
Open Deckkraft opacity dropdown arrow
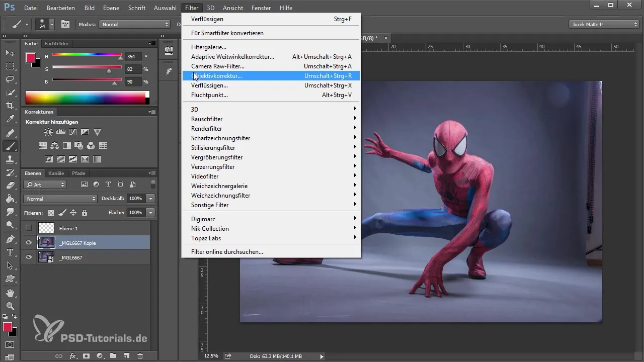pos(150,199)
